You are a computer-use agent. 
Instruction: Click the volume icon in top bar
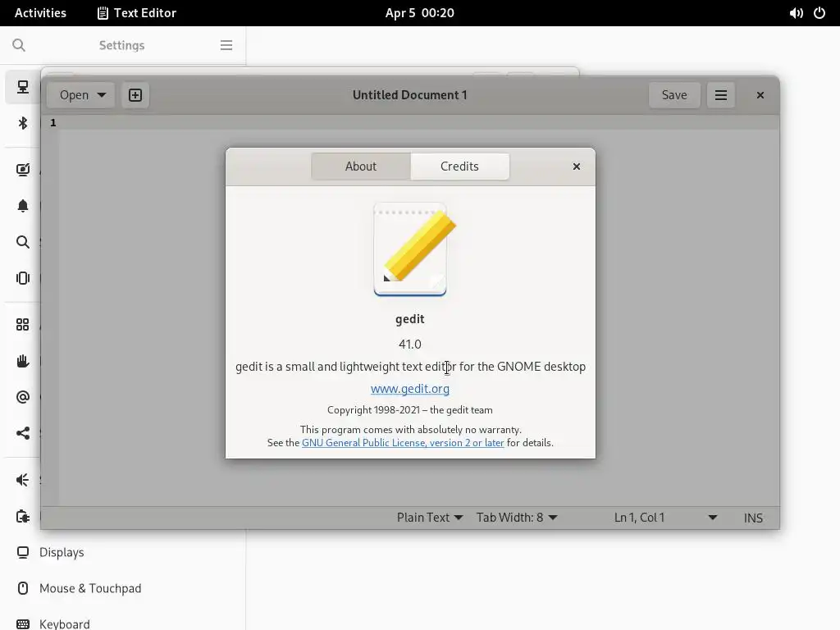796,13
